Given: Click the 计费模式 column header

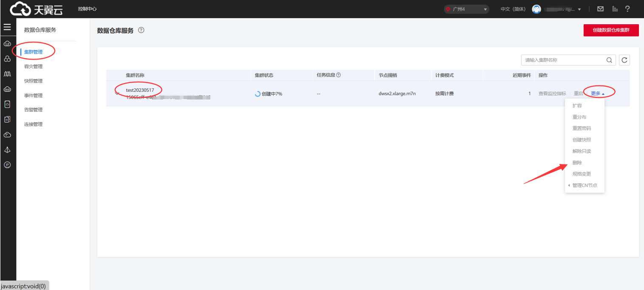Looking at the screenshot, I should point(444,75).
